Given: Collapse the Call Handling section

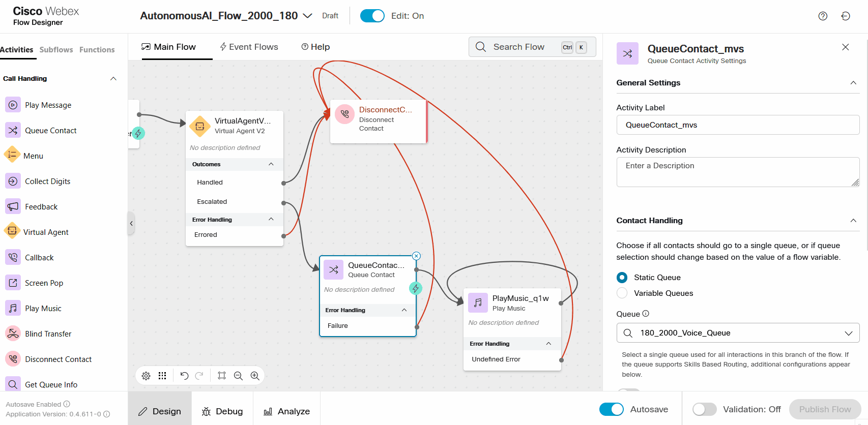Looking at the screenshot, I should pos(113,79).
